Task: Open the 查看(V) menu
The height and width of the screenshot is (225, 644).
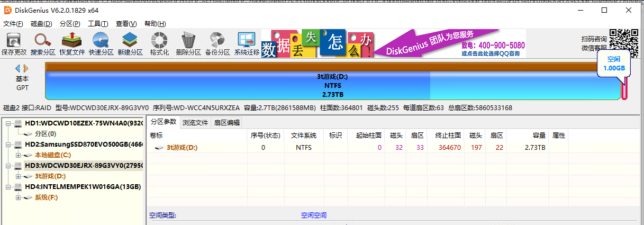Action: pyautogui.click(x=126, y=24)
